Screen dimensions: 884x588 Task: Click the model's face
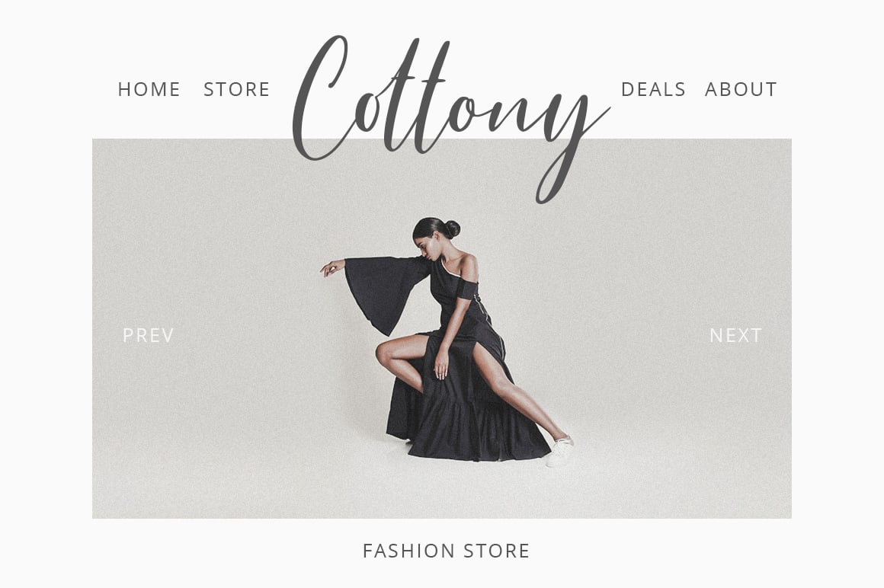point(423,248)
